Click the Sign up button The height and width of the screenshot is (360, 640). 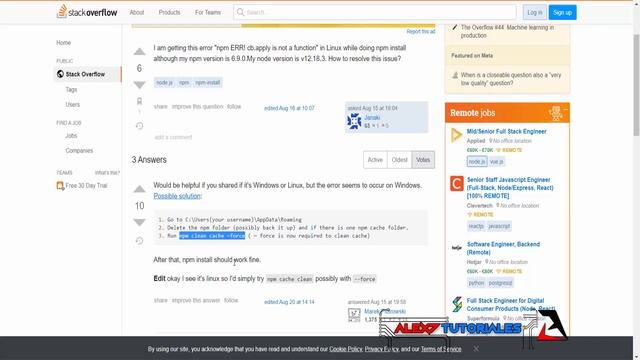click(x=562, y=12)
